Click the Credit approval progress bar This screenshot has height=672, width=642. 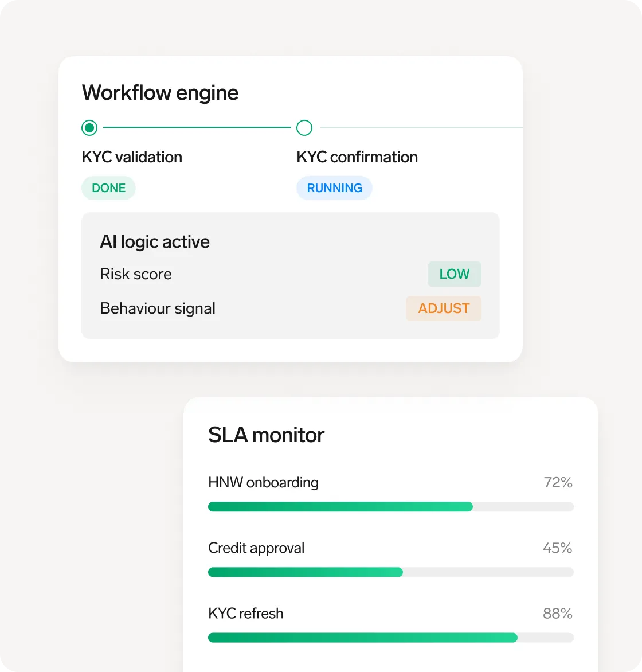[x=391, y=572]
